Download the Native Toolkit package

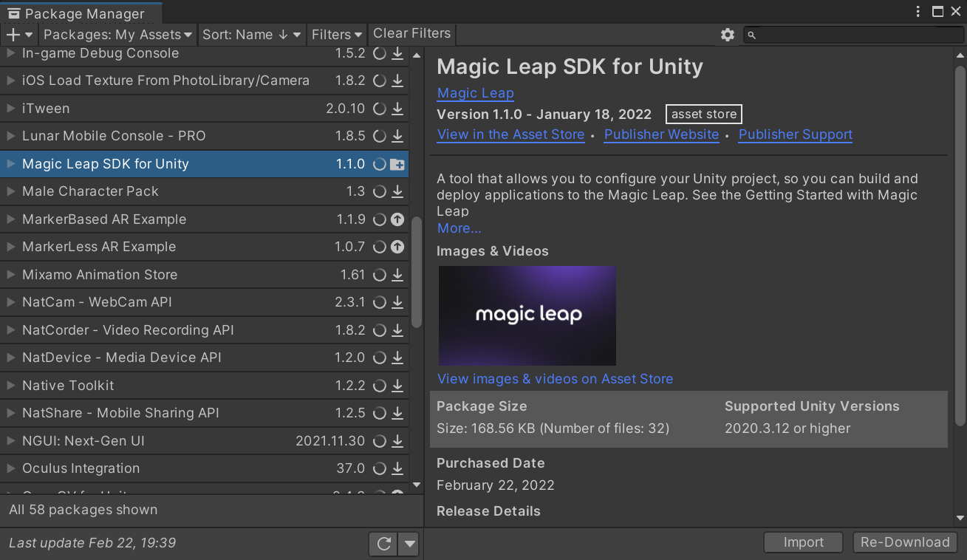click(397, 386)
